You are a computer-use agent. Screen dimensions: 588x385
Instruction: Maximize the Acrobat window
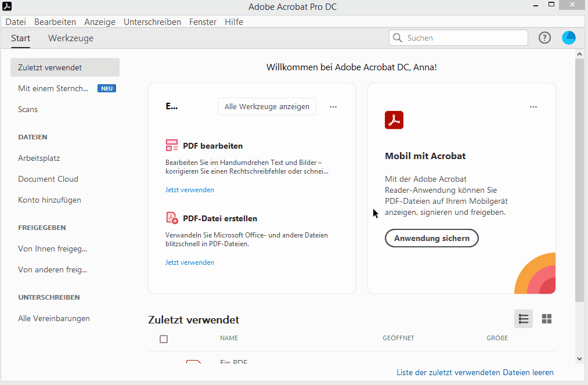(x=551, y=5)
